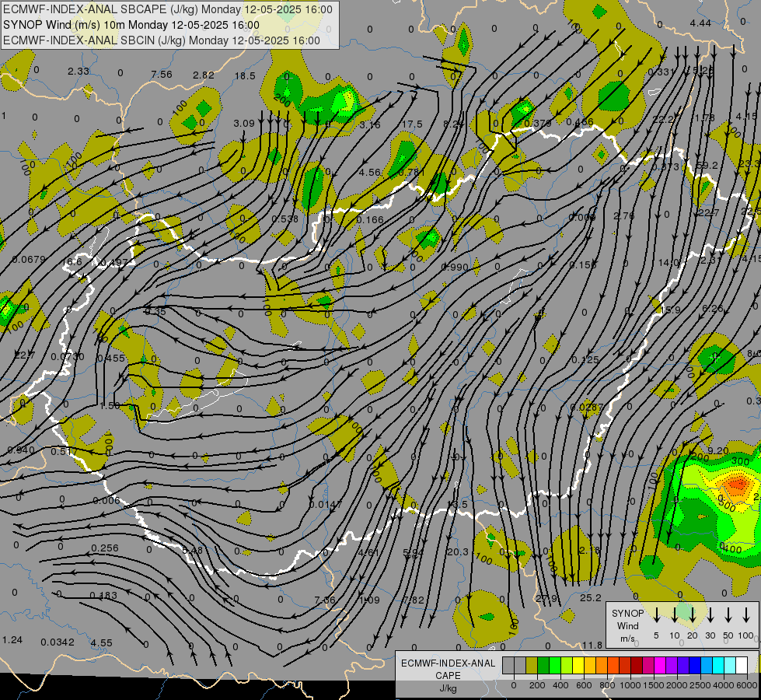761x700 pixels.
Task: Click the '1000' tick label on CAPE scale
Action: (x=630, y=685)
